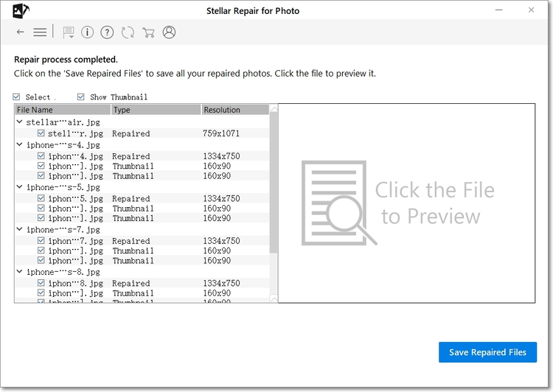553x392 pixels.
Task: Click the back arrow icon
Action: 20,32
